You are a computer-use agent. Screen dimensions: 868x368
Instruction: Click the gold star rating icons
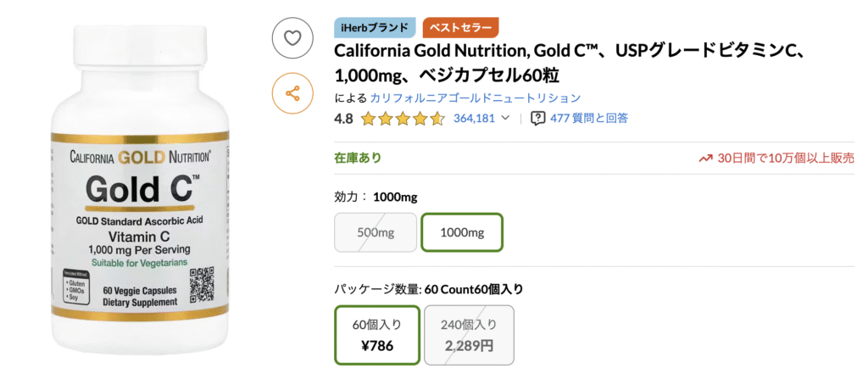[x=403, y=119]
